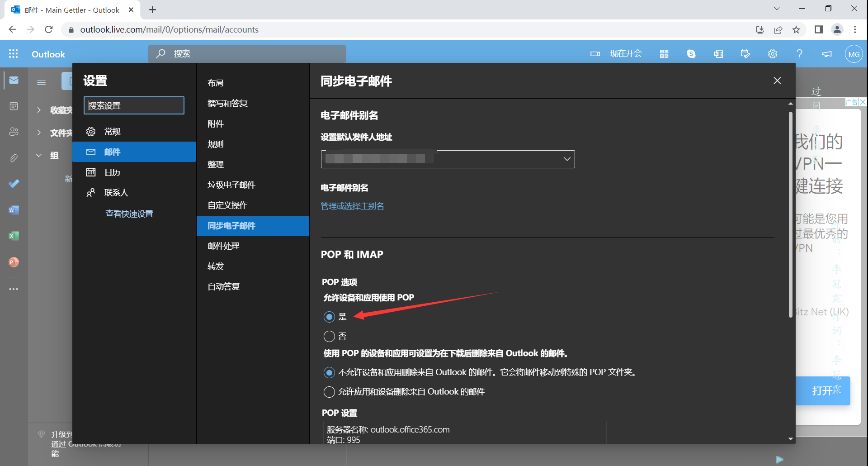The height and width of the screenshot is (466, 868).
Task: Open 日历 settings category
Action: point(134,172)
